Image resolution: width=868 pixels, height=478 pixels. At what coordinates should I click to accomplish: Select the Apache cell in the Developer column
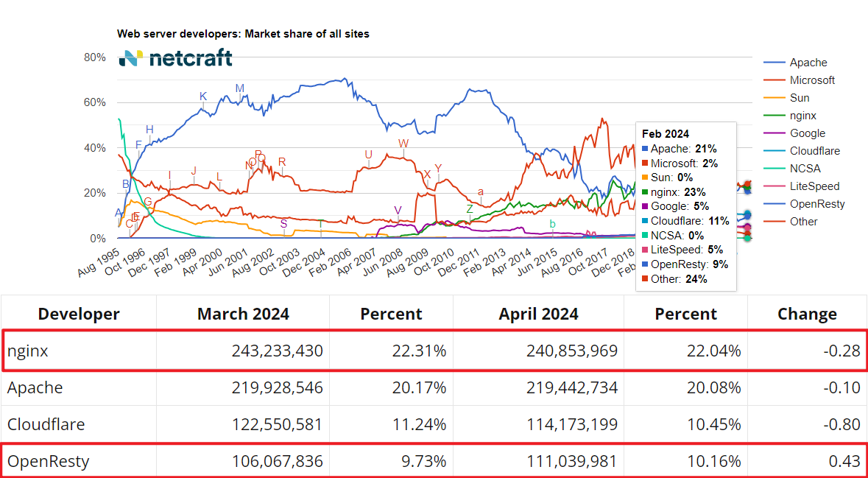pyautogui.click(x=80, y=387)
